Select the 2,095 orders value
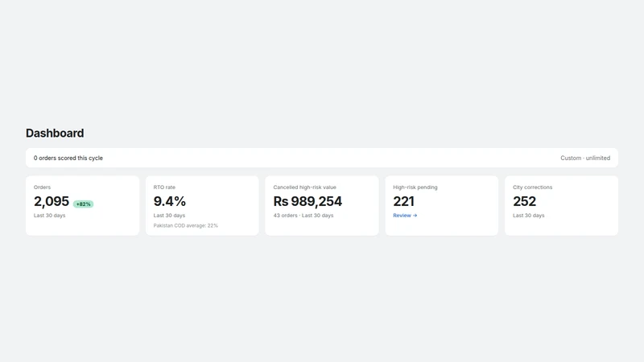Screen dimensions: 644x362 [52, 202]
